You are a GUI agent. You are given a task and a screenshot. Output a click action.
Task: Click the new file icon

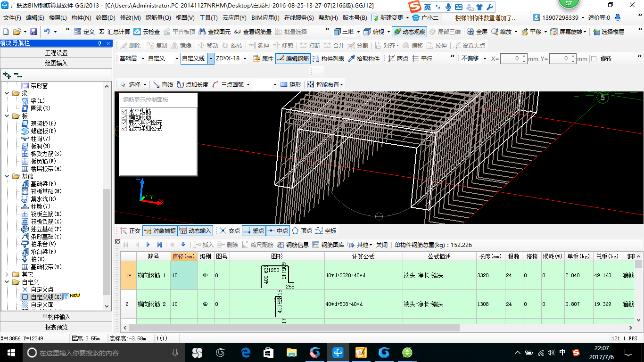pyautogui.click(x=6, y=32)
